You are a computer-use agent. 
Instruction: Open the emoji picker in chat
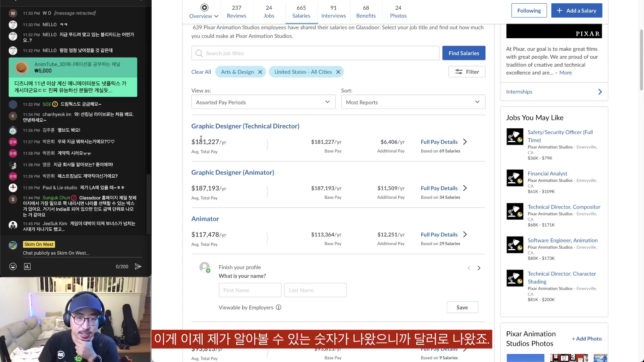click(13, 266)
